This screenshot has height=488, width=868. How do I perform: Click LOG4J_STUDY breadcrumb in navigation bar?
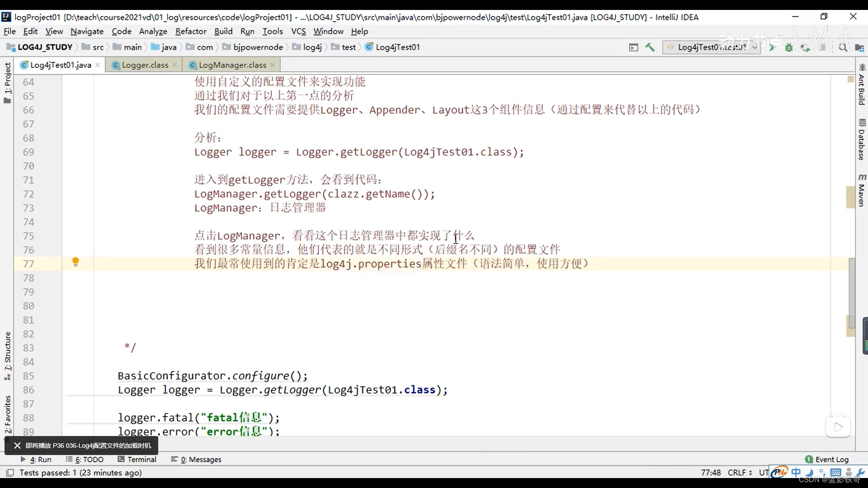point(40,47)
